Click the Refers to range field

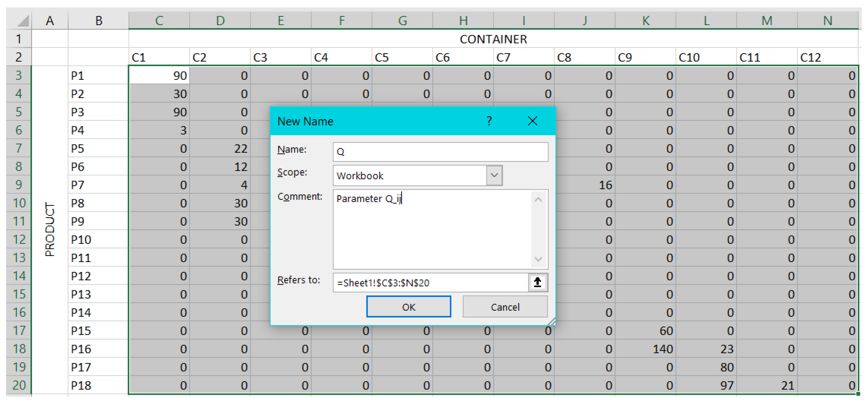(x=430, y=282)
